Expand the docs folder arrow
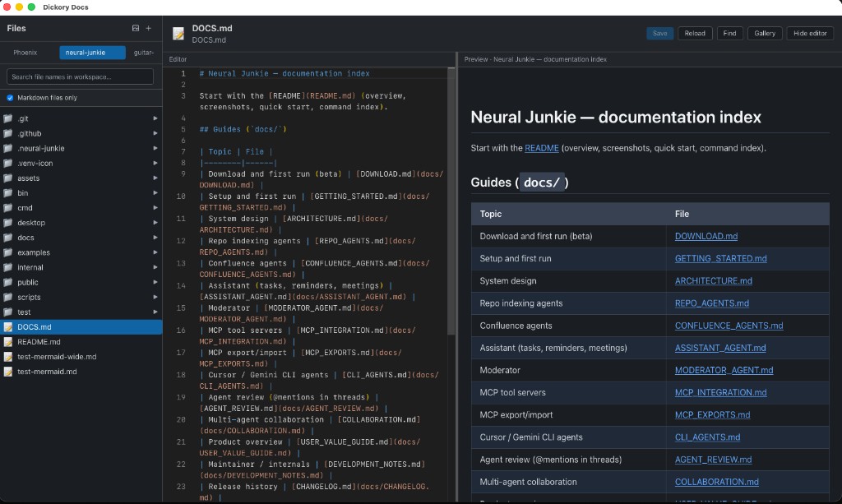Viewport: 842px width, 504px height. click(155, 238)
